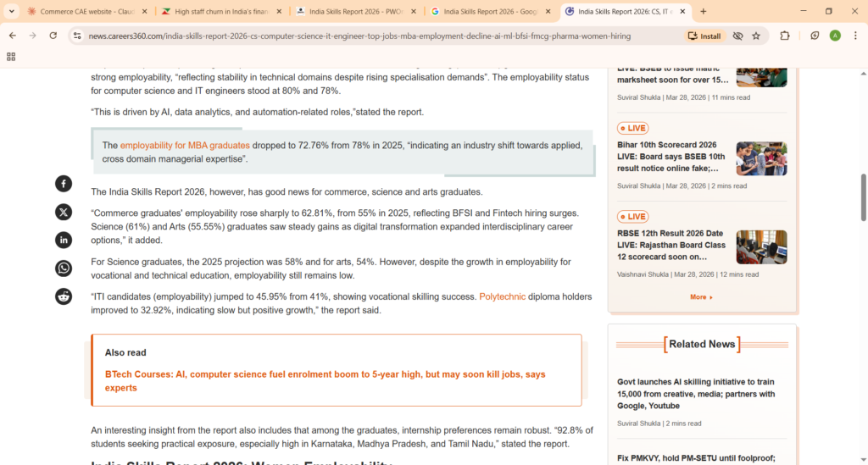Image resolution: width=868 pixels, height=465 pixels.
Task: Switch to High staff churn tab
Action: tap(219, 12)
